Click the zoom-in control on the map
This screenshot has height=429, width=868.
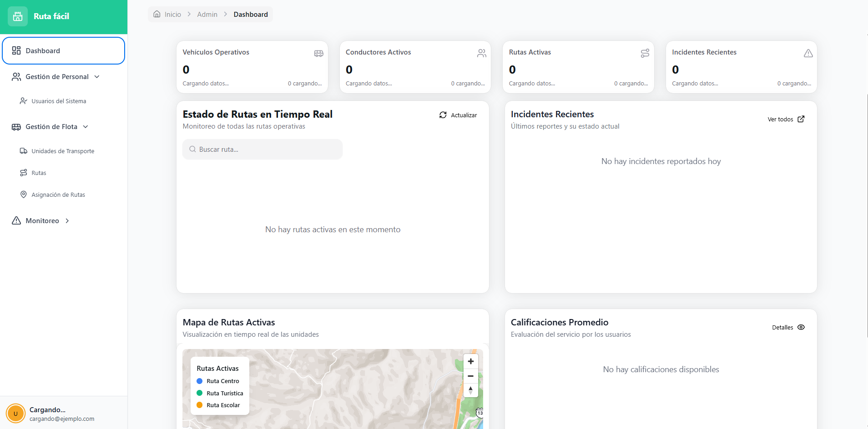(470, 361)
